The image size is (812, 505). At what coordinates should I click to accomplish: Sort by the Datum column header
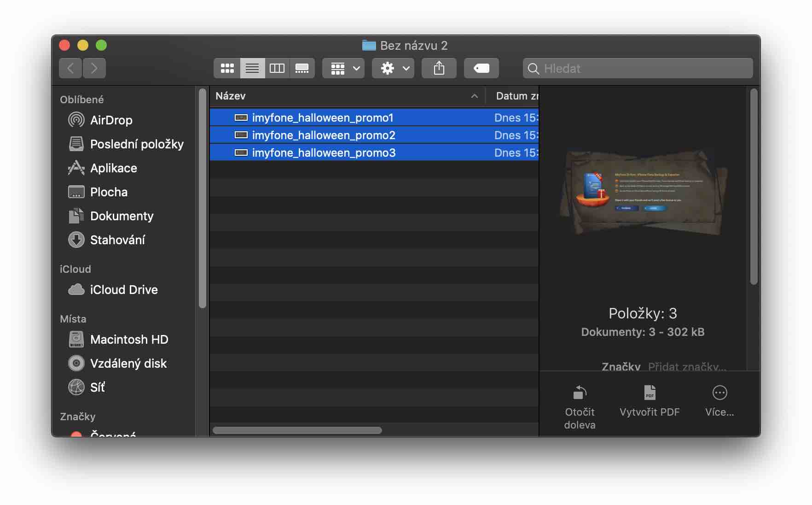(512, 96)
